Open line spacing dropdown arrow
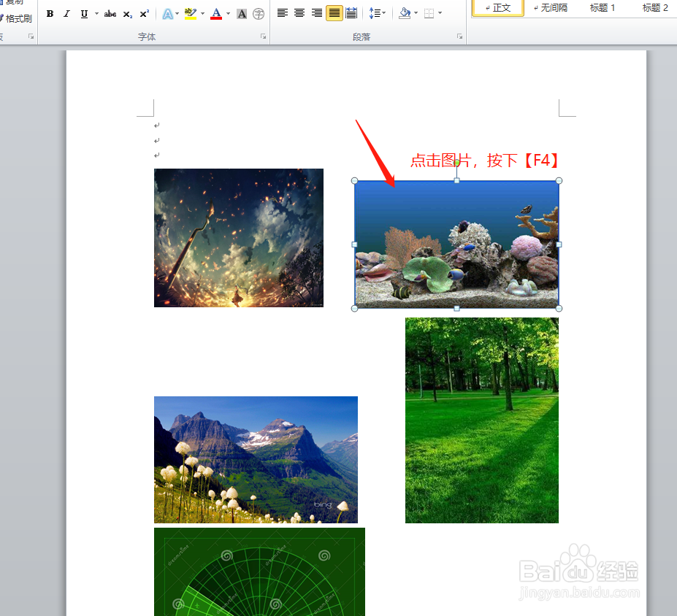This screenshot has height=616, width=677. pyautogui.click(x=384, y=13)
